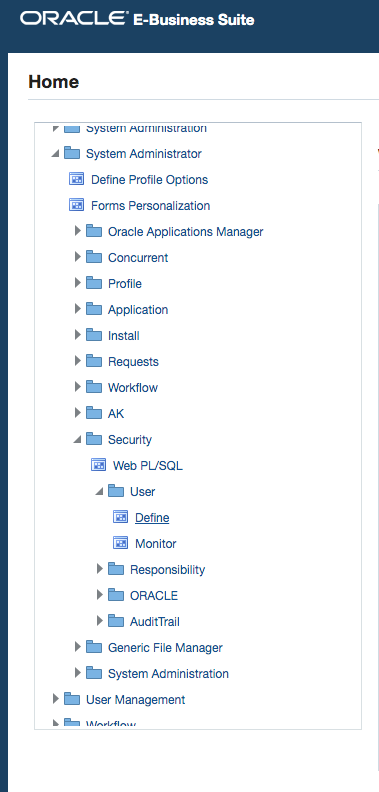Image resolution: width=379 pixels, height=792 pixels.
Task: Expand the AK folder arrow
Action: [77, 413]
